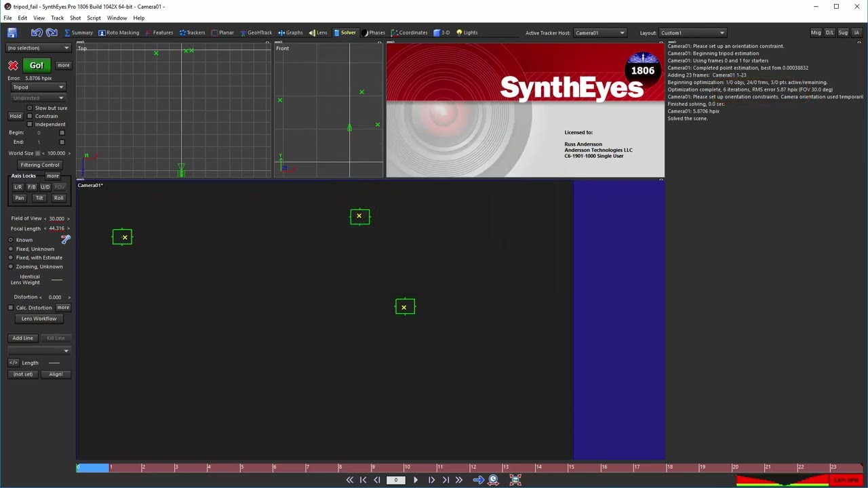Open the (no selection) dropdown
The image size is (868, 488).
pos(38,47)
